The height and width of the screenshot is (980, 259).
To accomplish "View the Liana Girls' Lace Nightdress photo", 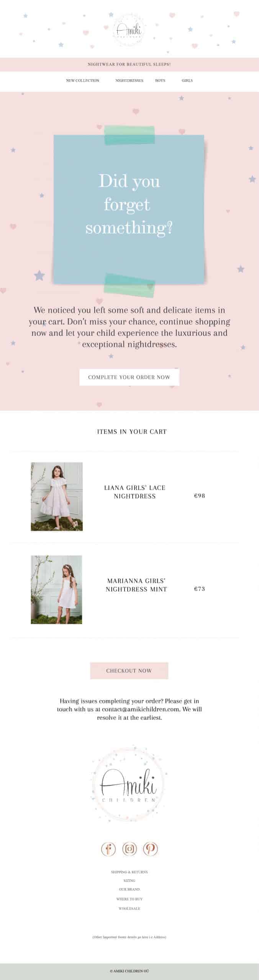I will (x=57, y=497).
